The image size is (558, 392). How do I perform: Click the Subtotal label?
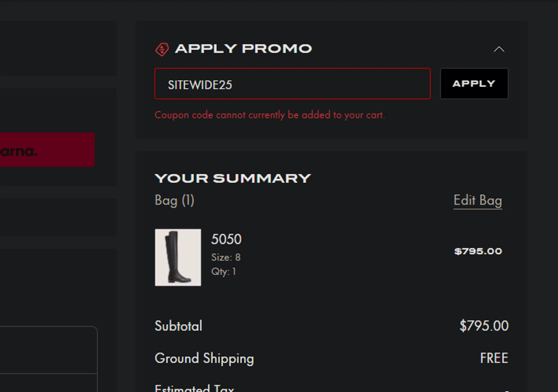(179, 326)
